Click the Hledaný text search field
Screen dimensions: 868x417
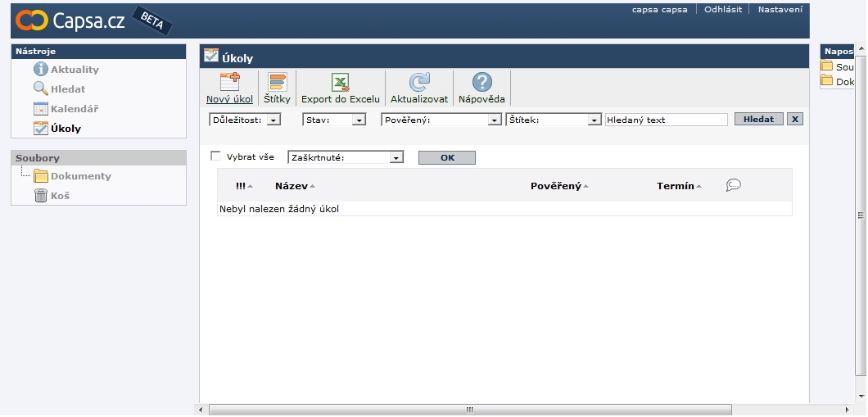(x=666, y=120)
